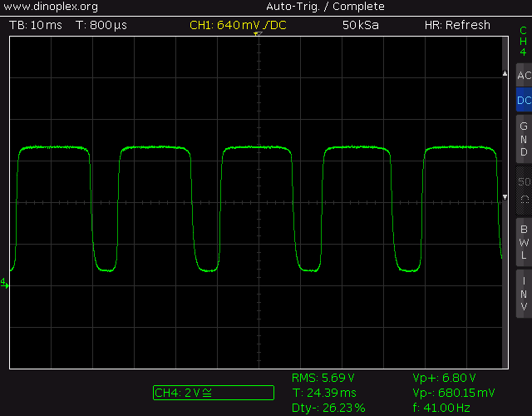The height and width of the screenshot is (416, 532).
Task: Set channel coupling to GND
Action: click(x=523, y=140)
